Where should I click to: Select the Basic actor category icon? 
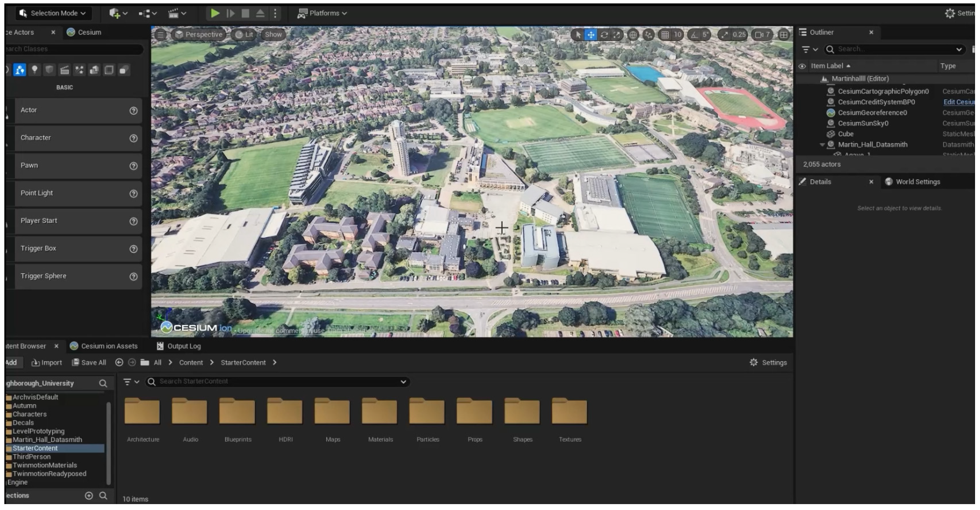point(20,70)
